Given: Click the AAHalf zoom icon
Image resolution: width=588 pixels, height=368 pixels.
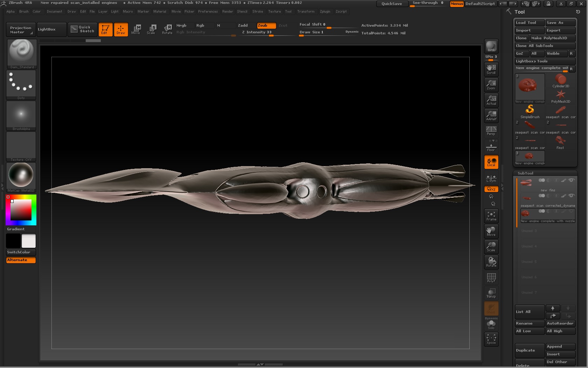Looking at the screenshot, I should (491, 115).
